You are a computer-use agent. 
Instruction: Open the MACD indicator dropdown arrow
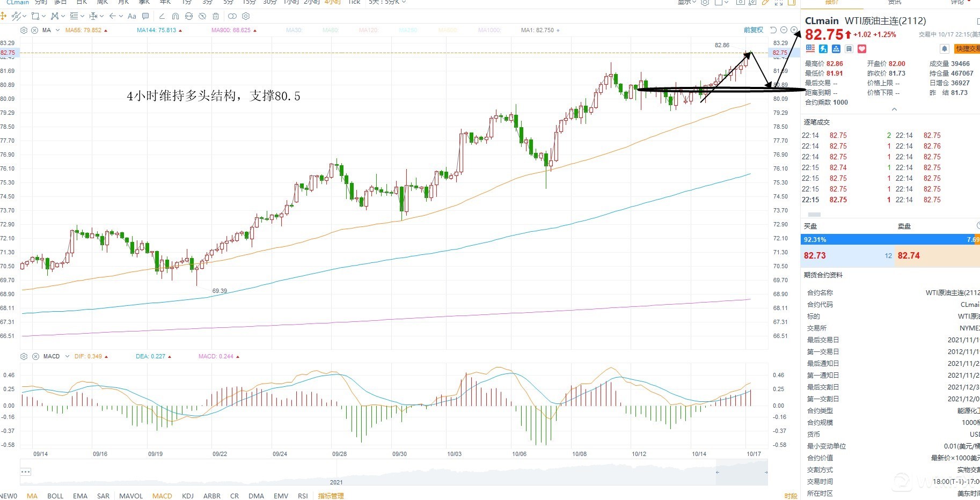[67, 356]
